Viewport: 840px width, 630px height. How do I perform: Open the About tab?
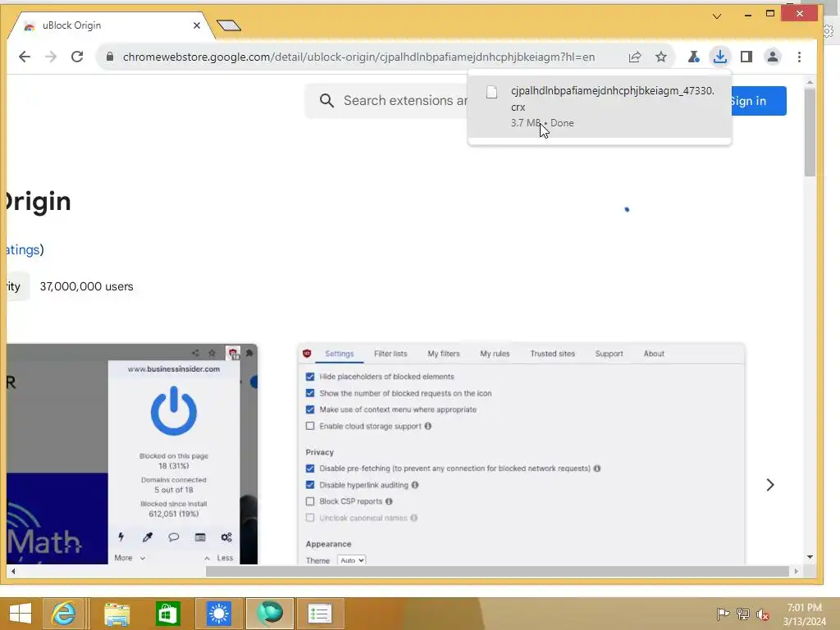[654, 354]
